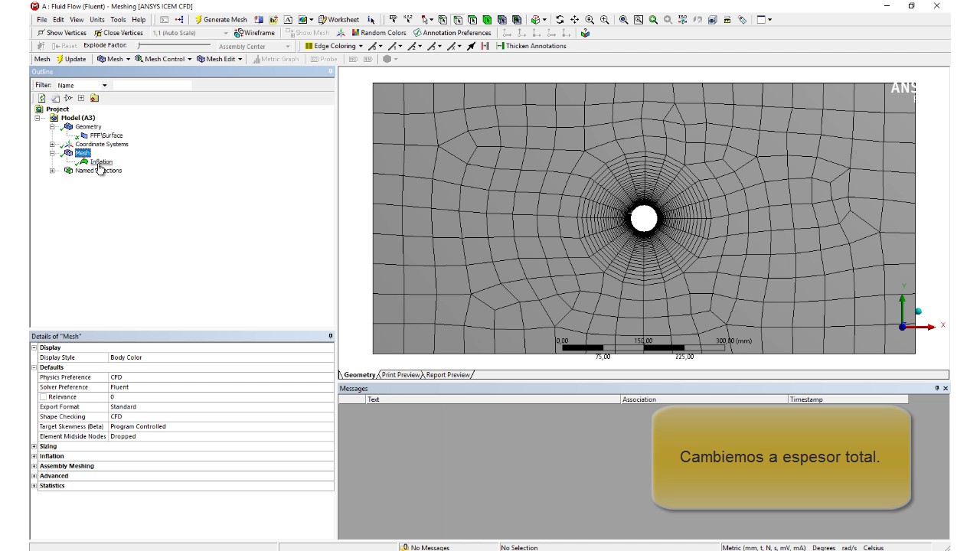Open the Tools menu
Screen dimensions: 980x551
pyautogui.click(x=118, y=20)
